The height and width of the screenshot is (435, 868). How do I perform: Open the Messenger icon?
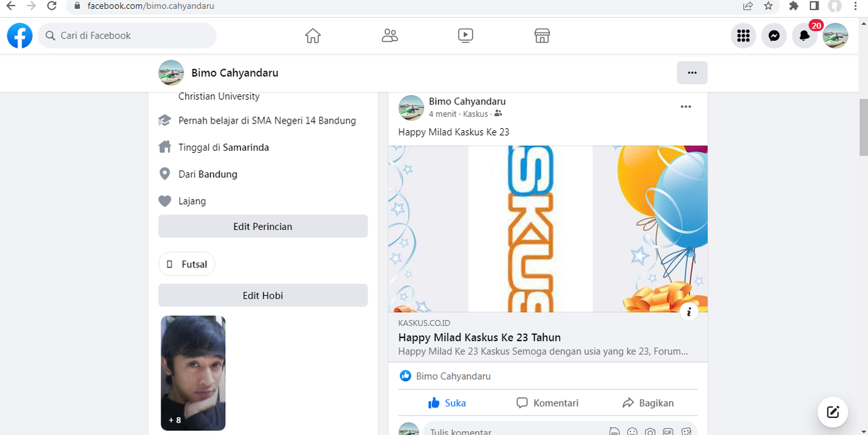[774, 36]
